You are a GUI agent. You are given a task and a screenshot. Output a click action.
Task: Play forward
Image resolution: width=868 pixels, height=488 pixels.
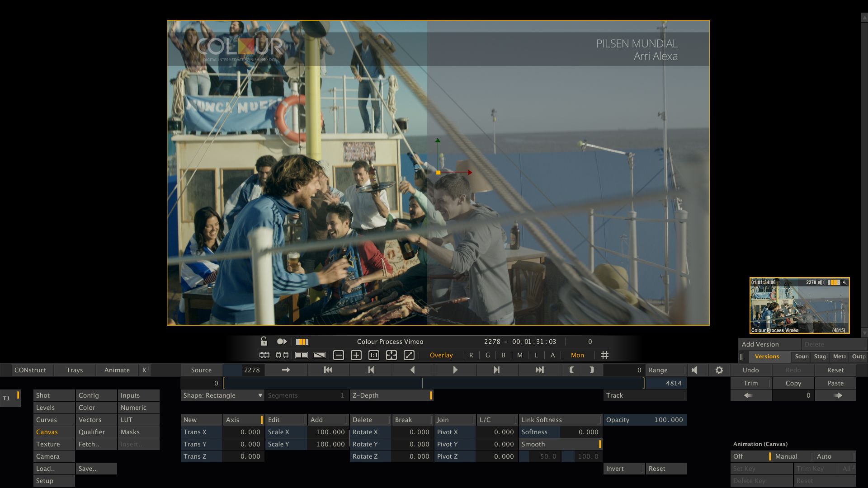pos(455,370)
